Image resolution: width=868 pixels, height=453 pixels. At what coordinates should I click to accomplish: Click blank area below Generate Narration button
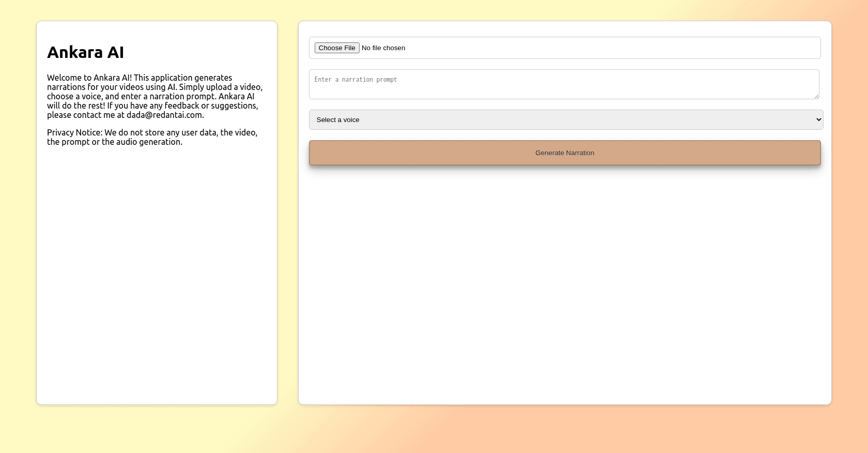click(x=564, y=284)
